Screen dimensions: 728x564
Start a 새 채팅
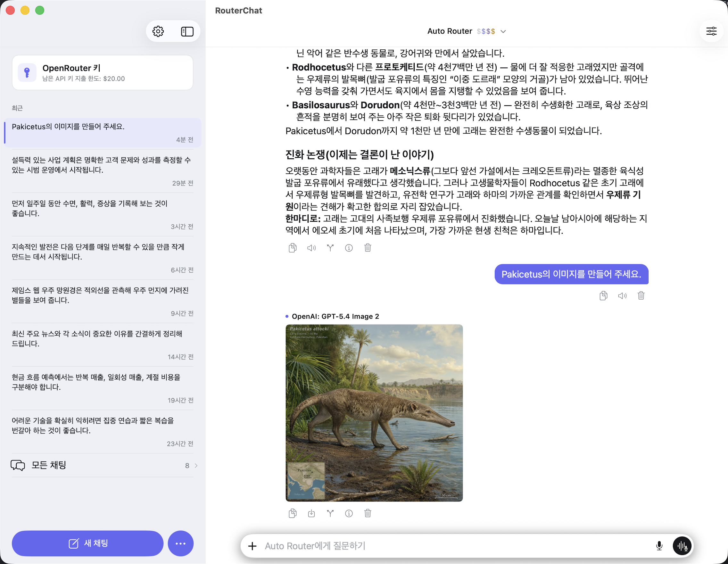click(x=88, y=543)
